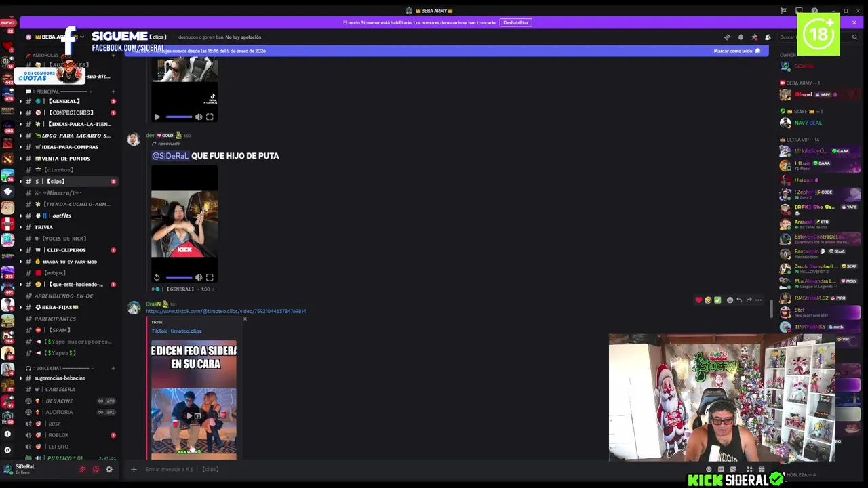
Task: Open NAVY SEAL member profile
Action: (819, 123)
